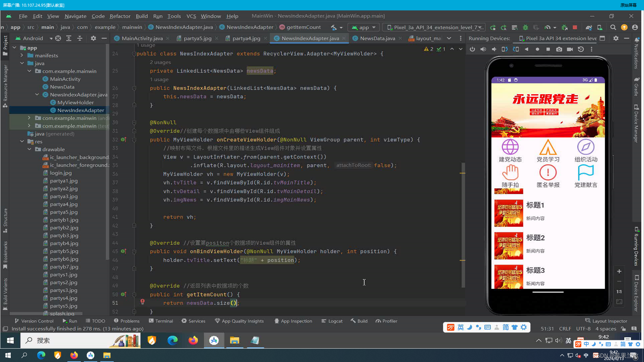Open the app run configuration dropdown
This screenshot has height=362, width=644.
(363, 27)
